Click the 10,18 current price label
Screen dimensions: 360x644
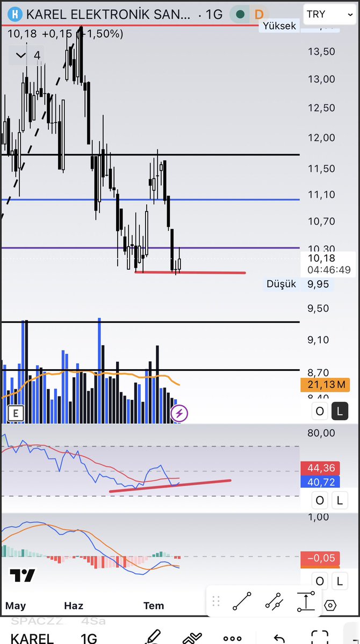point(322,259)
